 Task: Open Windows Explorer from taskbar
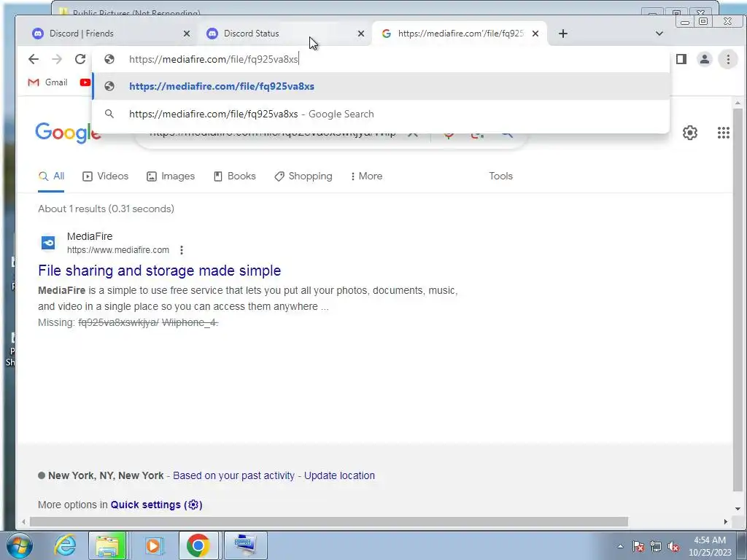tap(107, 545)
